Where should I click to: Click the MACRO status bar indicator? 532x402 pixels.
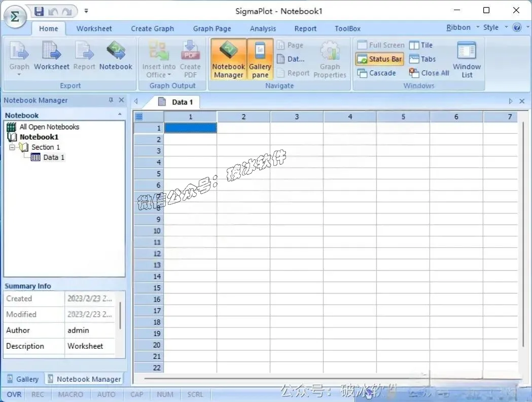coord(70,394)
